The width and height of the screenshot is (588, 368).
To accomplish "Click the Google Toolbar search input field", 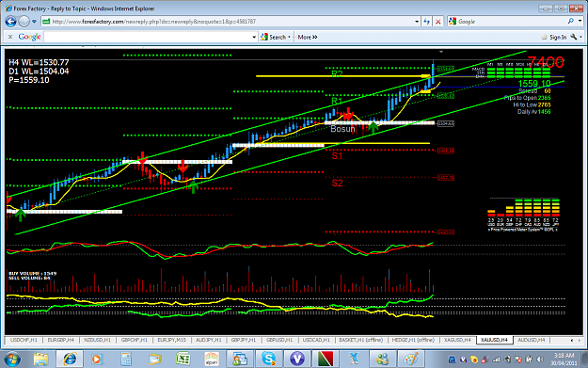I will 148,37.
